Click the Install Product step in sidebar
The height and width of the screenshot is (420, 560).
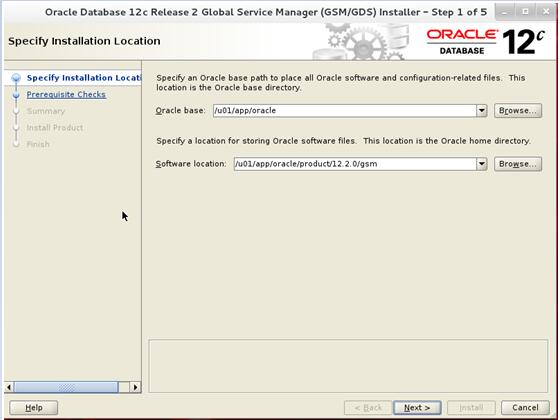click(x=55, y=128)
